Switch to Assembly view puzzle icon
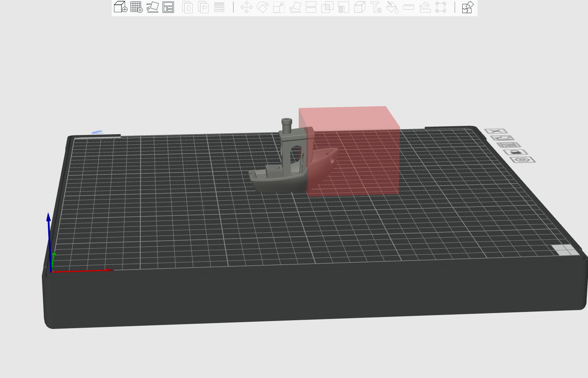Viewport: 588px width, 378px height. click(467, 7)
